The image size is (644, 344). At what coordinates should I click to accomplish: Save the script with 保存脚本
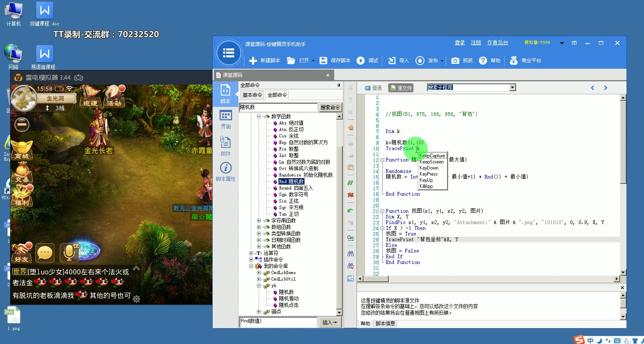click(x=335, y=61)
